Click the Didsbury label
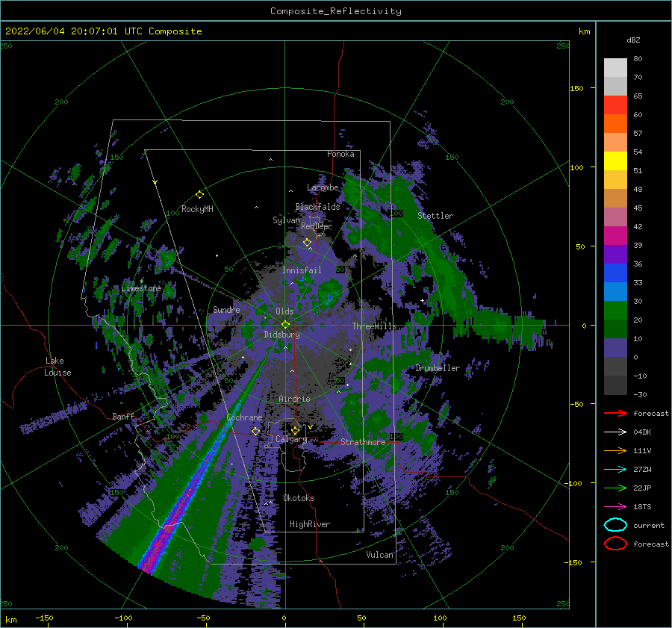This screenshot has height=628, width=672. 282,335
